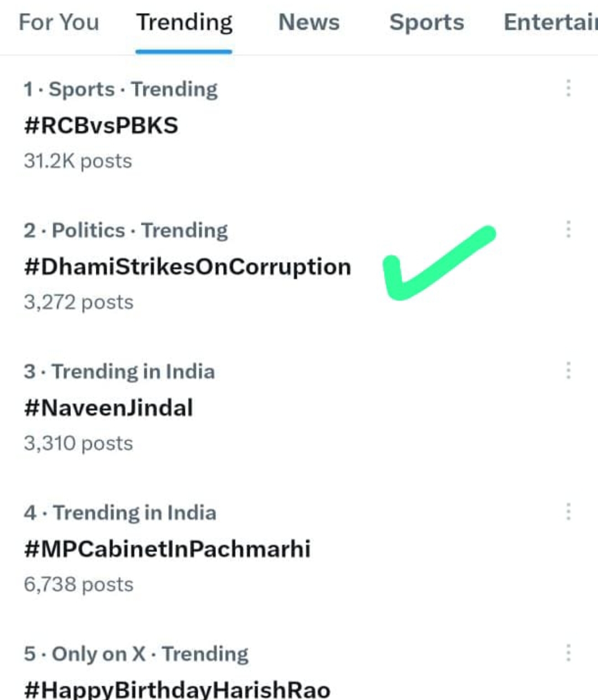Select the Trending tab
The height and width of the screenshot is (700, 598).
[x=184, y=23]
